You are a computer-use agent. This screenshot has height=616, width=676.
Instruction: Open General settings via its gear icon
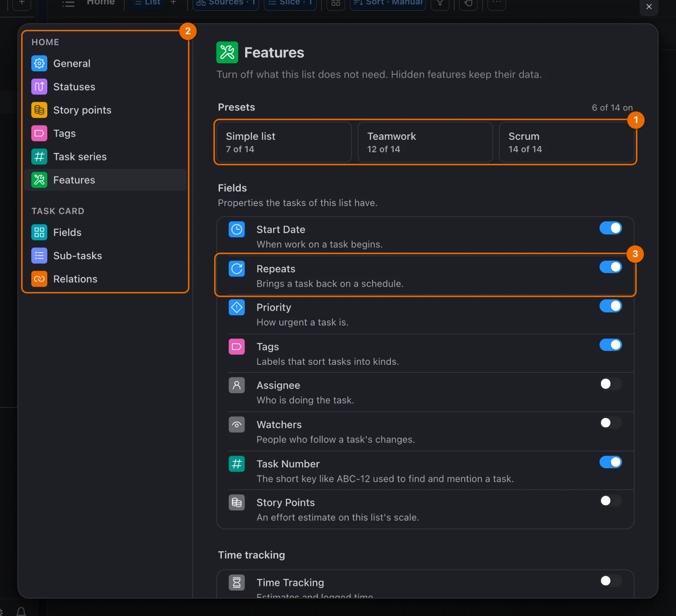click(39, 63)
